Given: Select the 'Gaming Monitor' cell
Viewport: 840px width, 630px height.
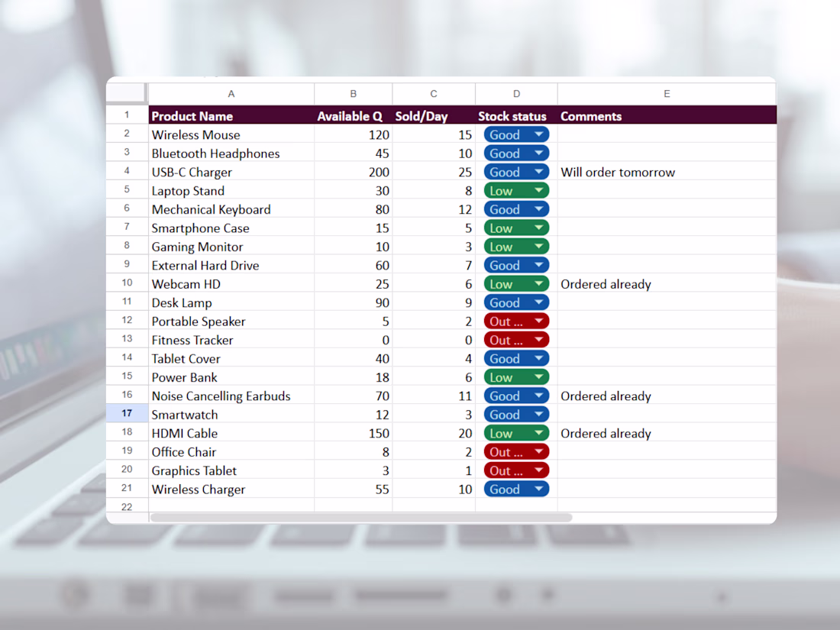Looking at the screenshot, I should [231, 247].
